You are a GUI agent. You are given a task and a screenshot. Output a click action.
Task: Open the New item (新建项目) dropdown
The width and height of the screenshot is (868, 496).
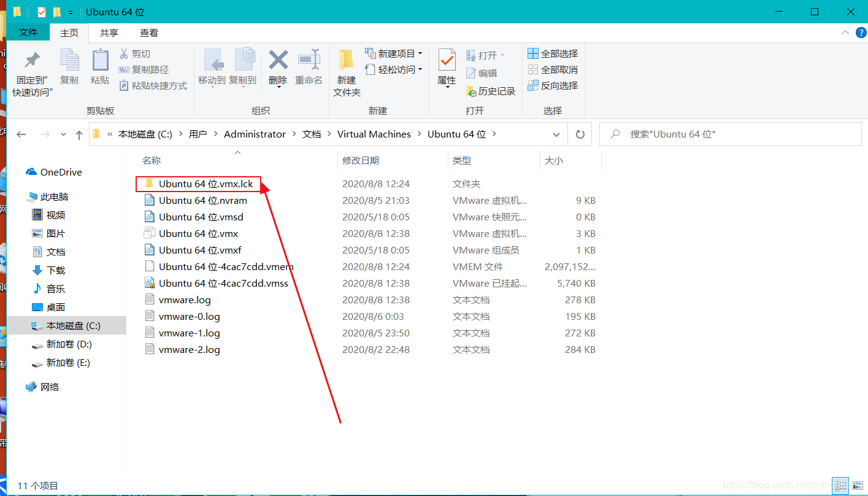pyautogui.click(x=394, y=53)
